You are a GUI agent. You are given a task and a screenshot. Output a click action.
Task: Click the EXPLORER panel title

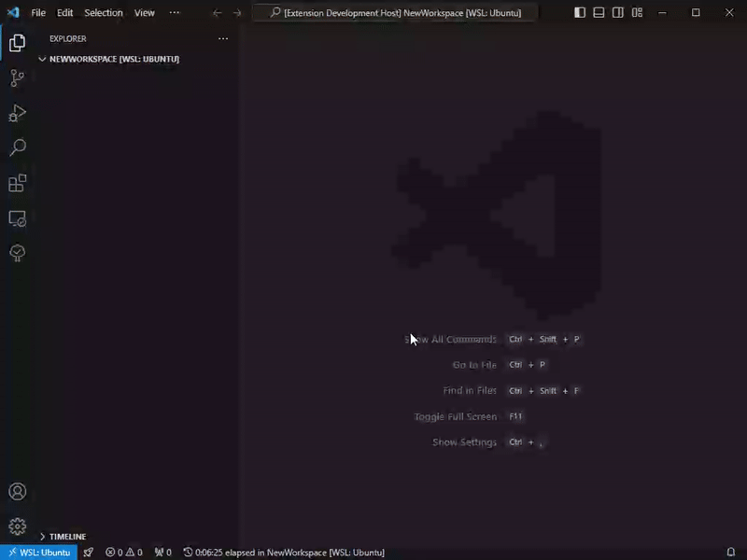click(68, 38)
